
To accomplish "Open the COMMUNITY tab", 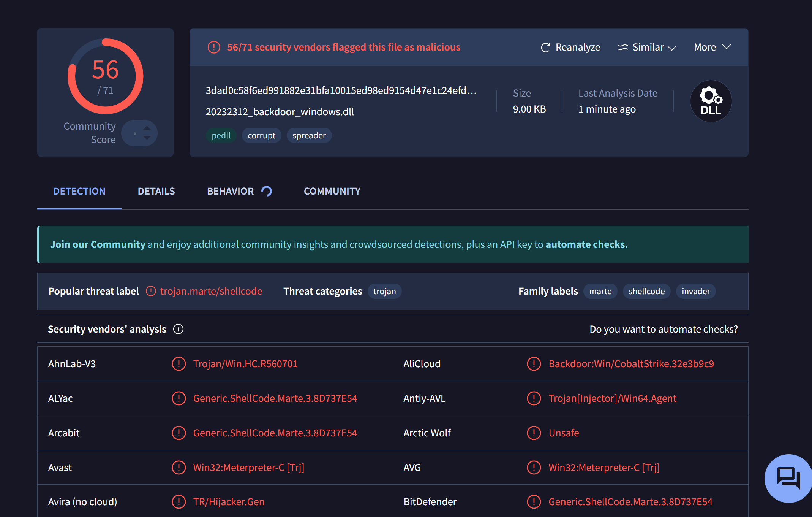I will pyautogui.click(x=332, y=191).
